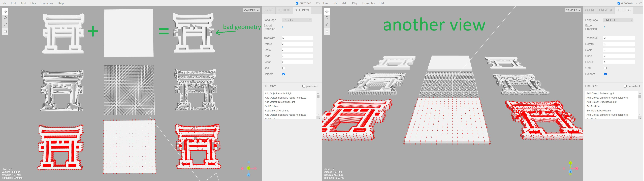Click the green Y axis on the bad-geometry view gizmo
644x181 pixels.
pos(248,168)
